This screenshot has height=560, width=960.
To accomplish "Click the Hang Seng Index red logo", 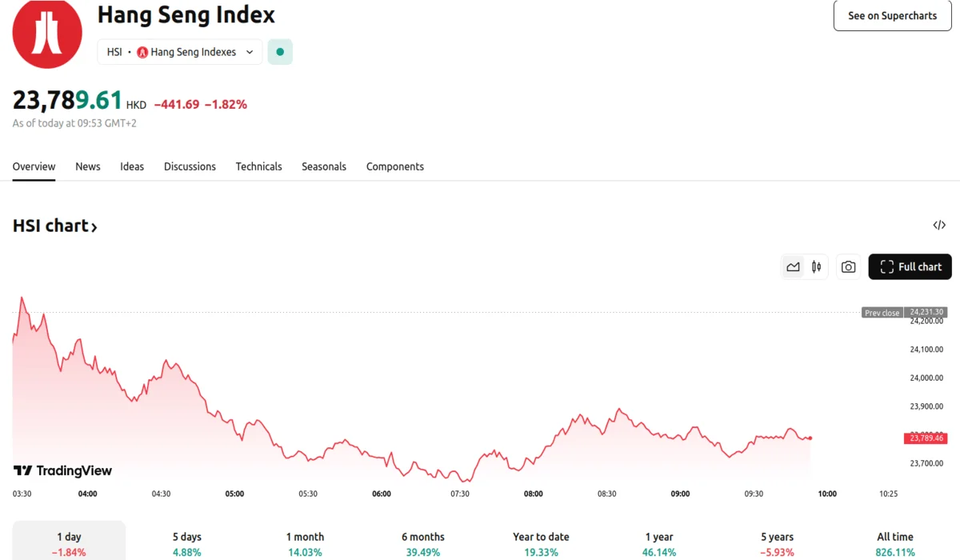I will point(47,34).
